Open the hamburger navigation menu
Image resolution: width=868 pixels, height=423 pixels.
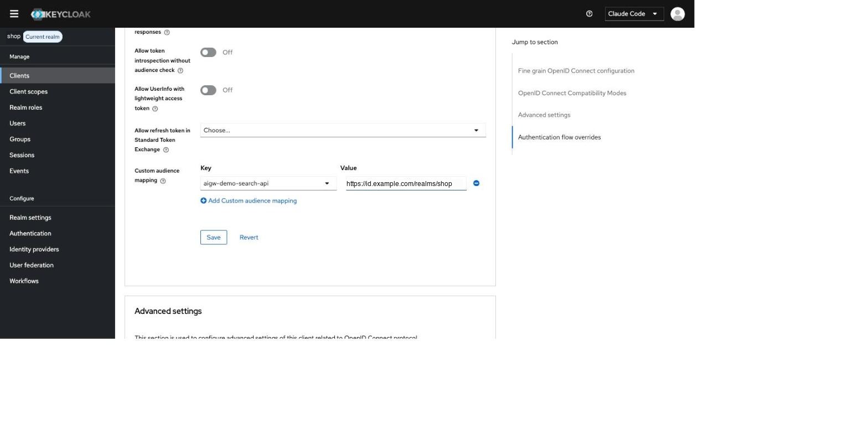coord(14,14)
